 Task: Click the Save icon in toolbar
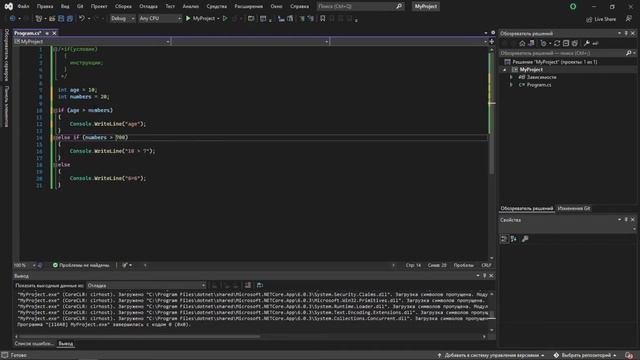(61, 18)
